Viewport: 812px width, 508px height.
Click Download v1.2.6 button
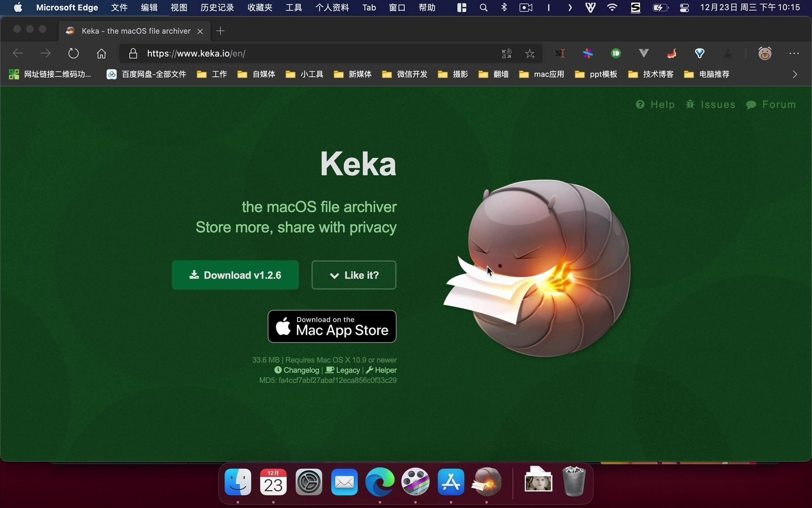point(235,275)
